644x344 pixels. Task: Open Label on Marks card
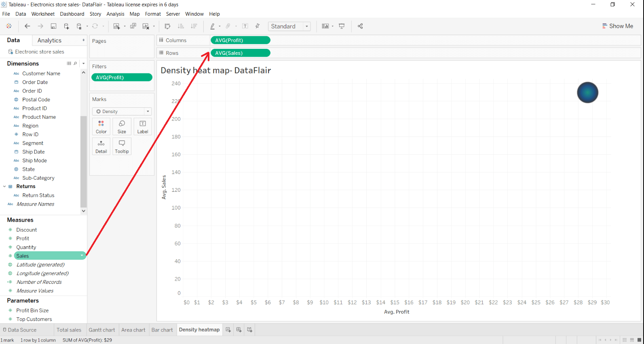tap(143, 127)
